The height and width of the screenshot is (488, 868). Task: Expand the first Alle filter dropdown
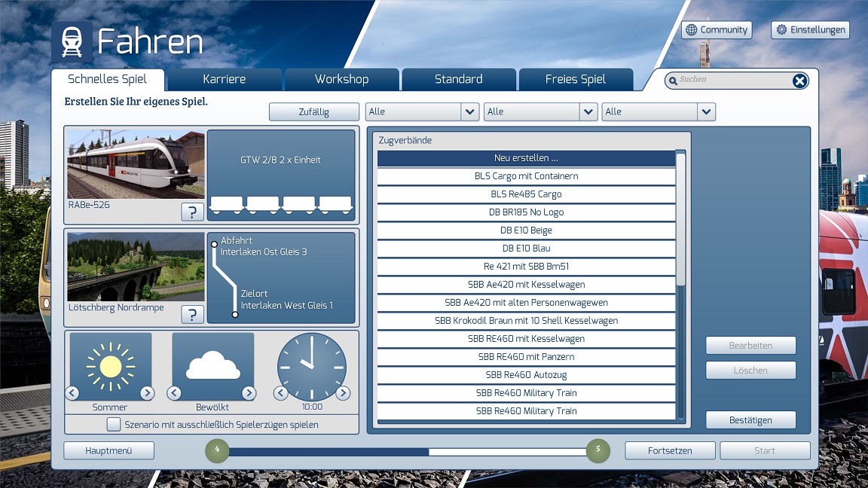(469, 111)
